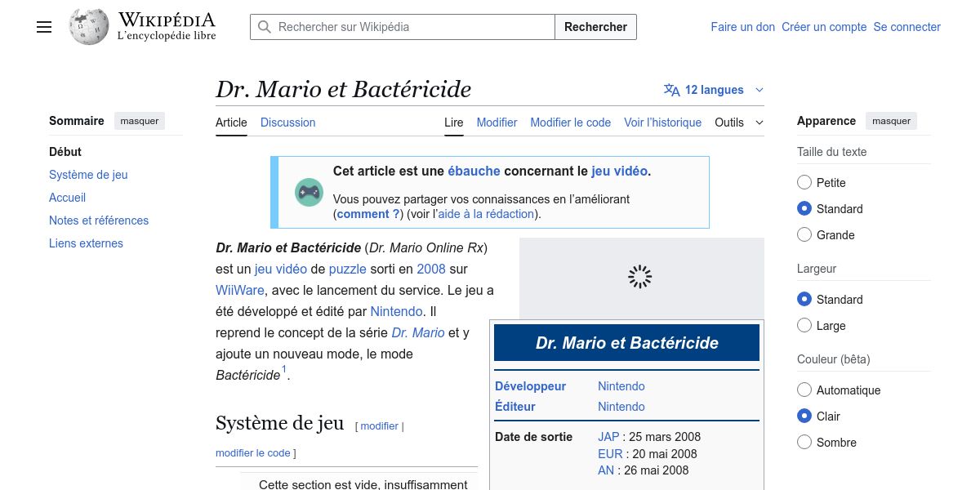Click the comment ? link
Image resolution: width=980 pixels, height=490 pixels.
click(367, 214)
